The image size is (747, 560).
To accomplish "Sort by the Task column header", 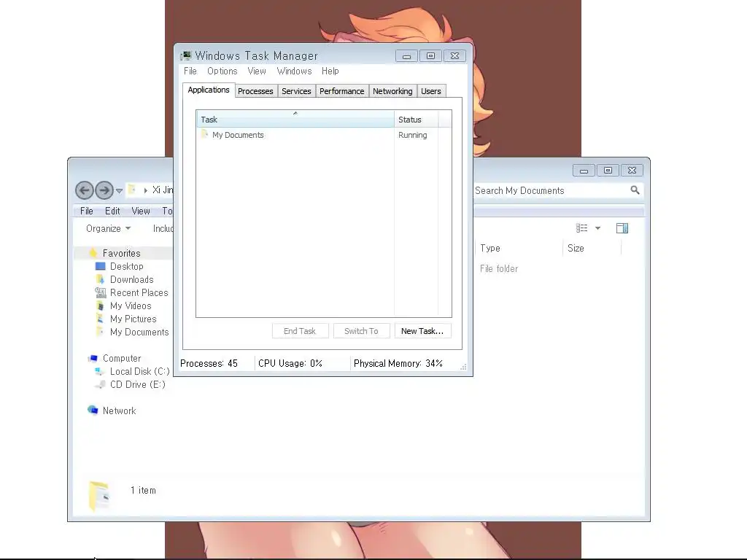I will point(295,119).
